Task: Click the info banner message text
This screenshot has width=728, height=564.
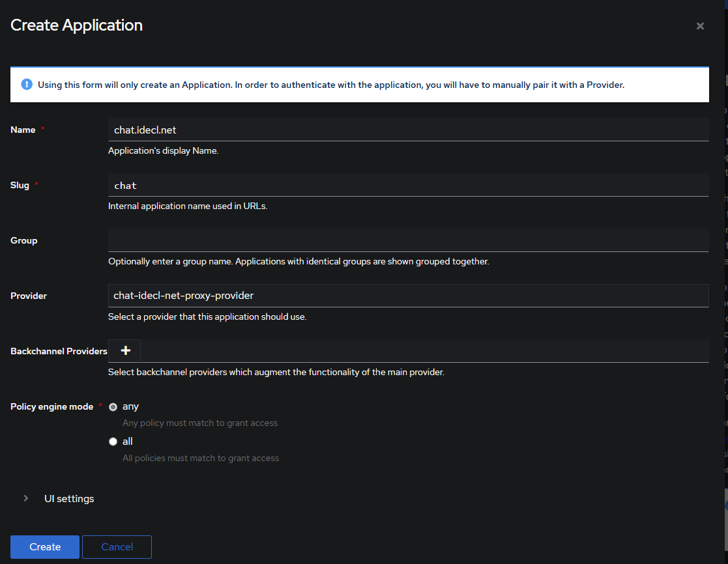Action: tap(331, 85)
